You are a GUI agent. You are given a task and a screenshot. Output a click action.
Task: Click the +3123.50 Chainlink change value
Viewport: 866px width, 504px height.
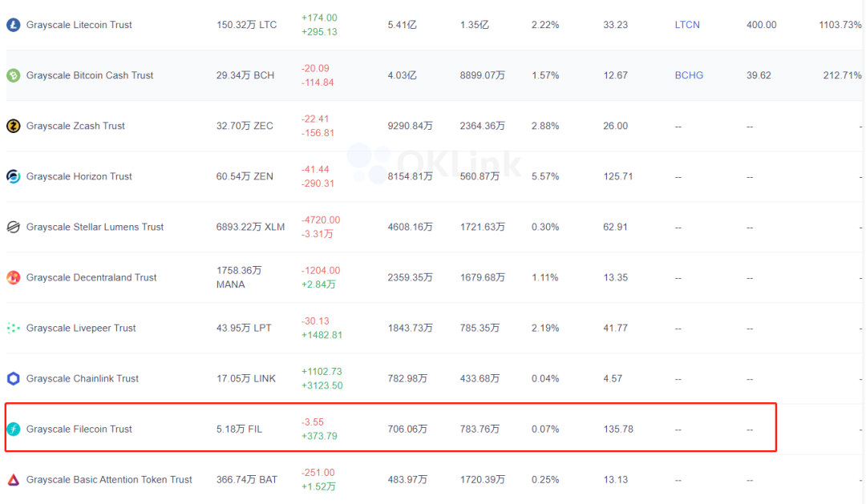[322, 386]
